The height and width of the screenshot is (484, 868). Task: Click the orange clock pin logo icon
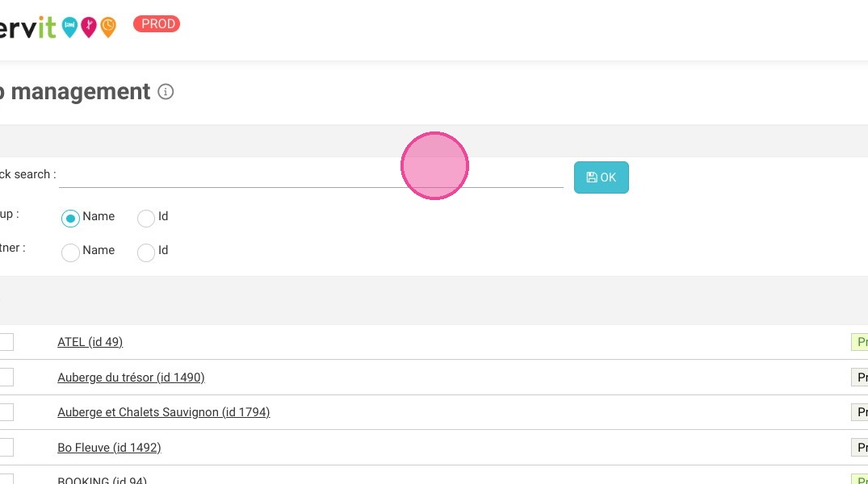pyautogui.click(x=108, y=27)
